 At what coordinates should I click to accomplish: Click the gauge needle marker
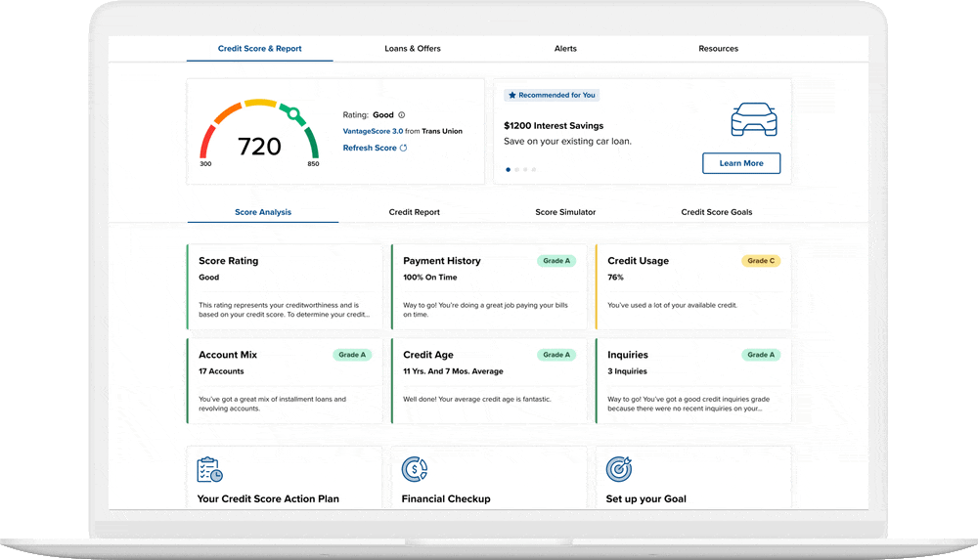pyautogui.click(x=293, y=113)
